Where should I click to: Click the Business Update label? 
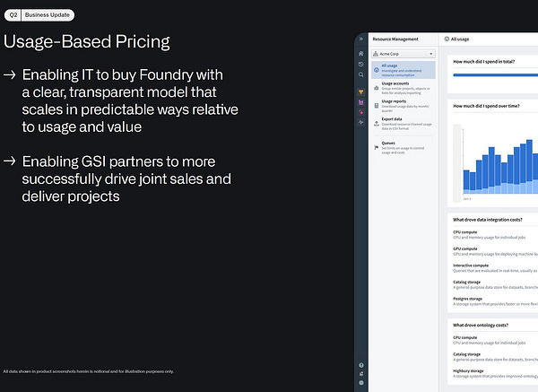tap(48, 15)
